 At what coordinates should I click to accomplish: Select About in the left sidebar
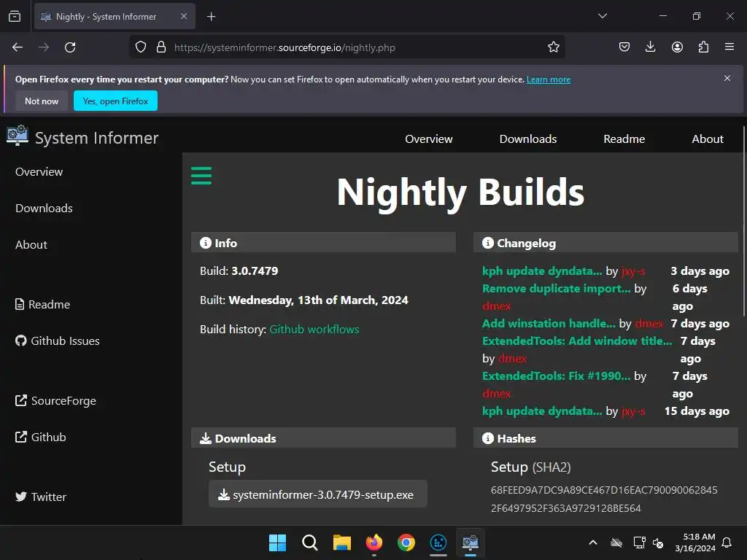pos(31,245)
